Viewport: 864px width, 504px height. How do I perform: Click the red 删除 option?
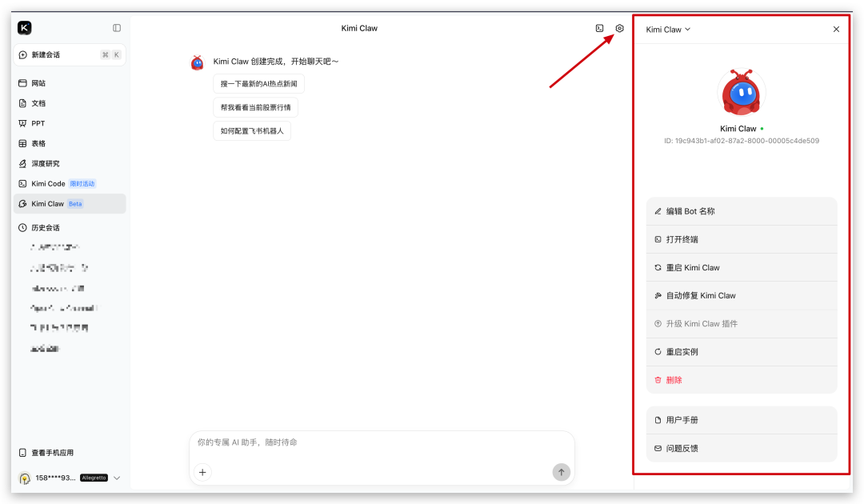click(674, 380)
